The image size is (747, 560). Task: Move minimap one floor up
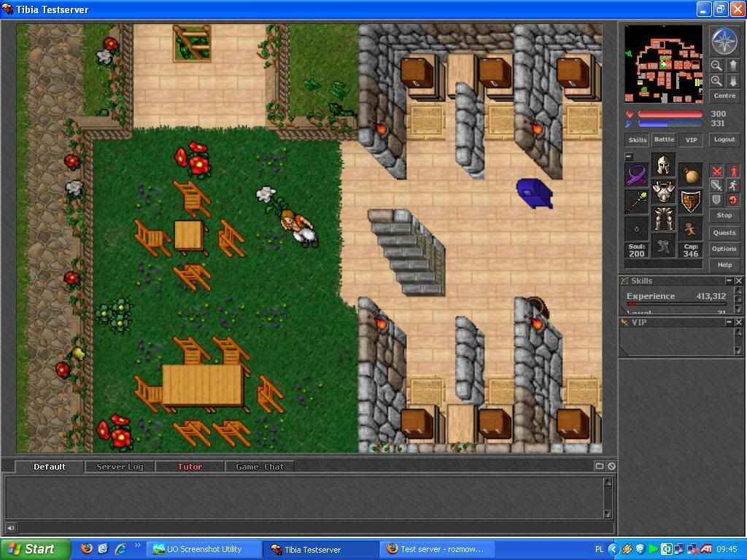tap(732, 65)
